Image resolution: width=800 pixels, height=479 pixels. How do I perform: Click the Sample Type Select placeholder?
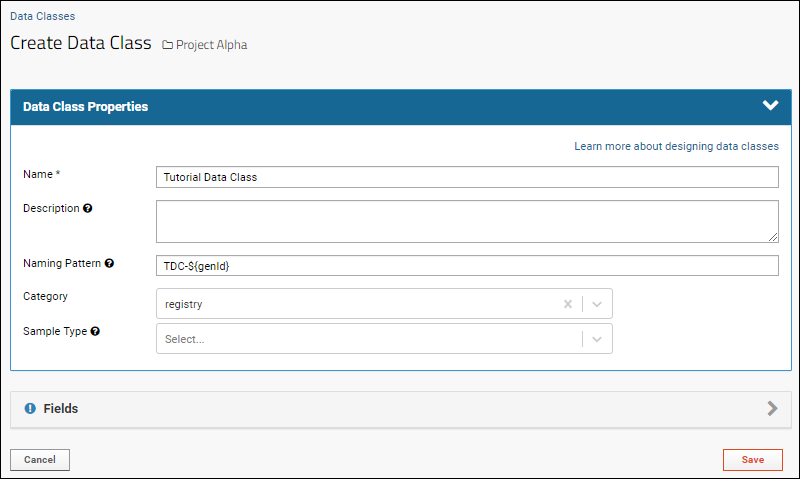(x=185, y=339)
